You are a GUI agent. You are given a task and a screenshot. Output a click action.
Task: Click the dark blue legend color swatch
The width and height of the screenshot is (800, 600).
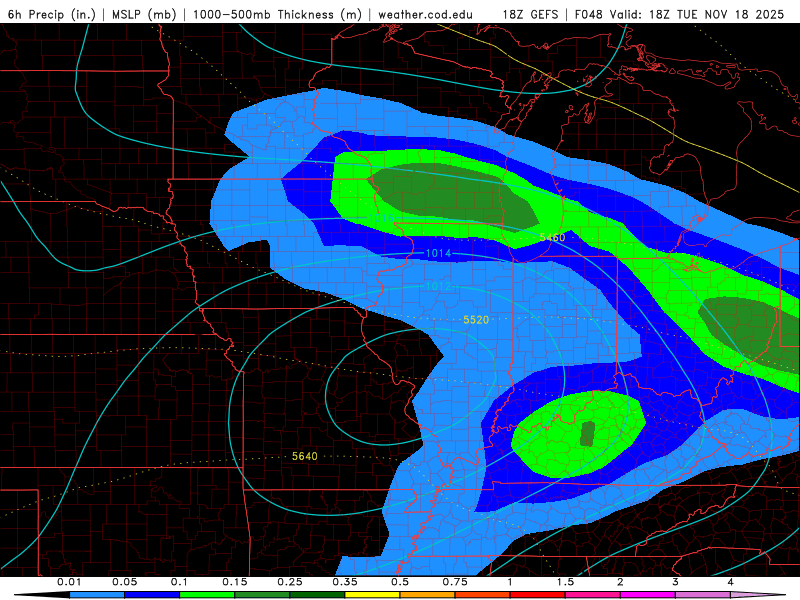152,595
